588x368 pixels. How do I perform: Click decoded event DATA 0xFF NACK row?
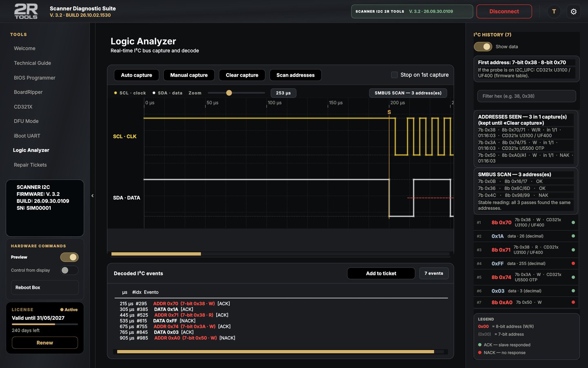[158, 321]
